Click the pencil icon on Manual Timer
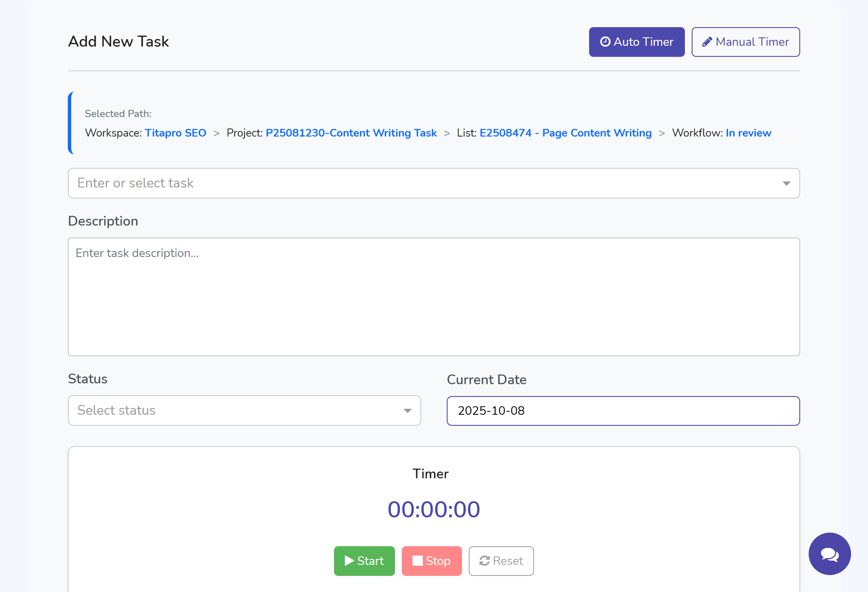Viewport: 868px width, 592px height. (707, 42)
